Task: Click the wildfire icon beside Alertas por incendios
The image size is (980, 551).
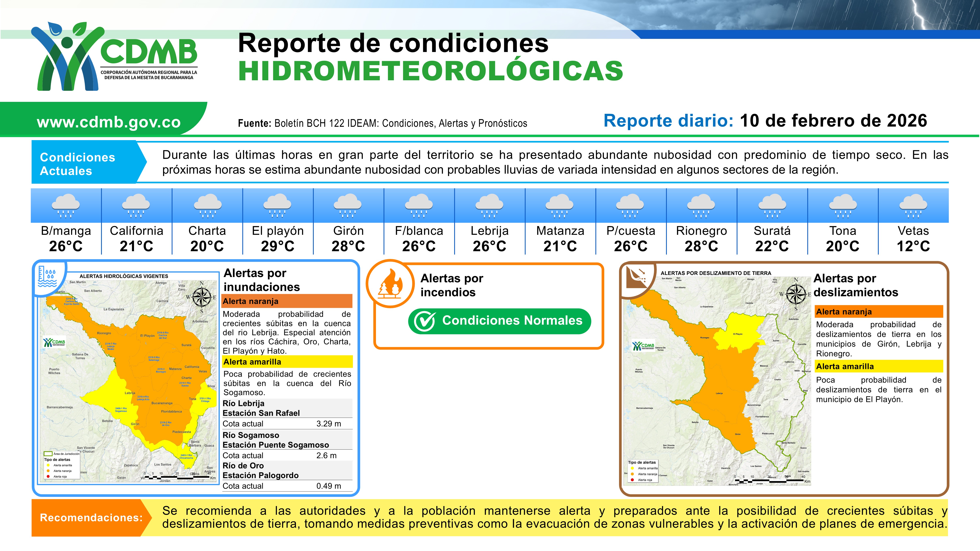Action: [391, 284]
